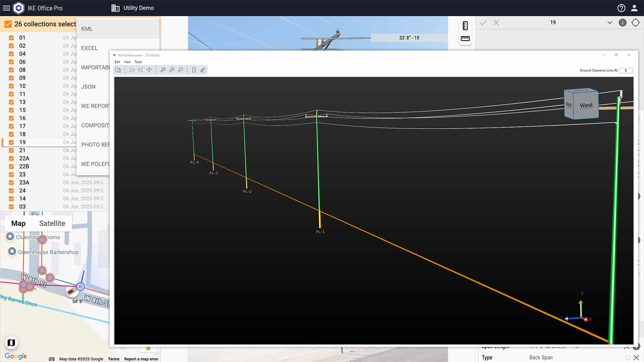Click the Report a map error link
644x362 pixels.
(x=141, y=359)
